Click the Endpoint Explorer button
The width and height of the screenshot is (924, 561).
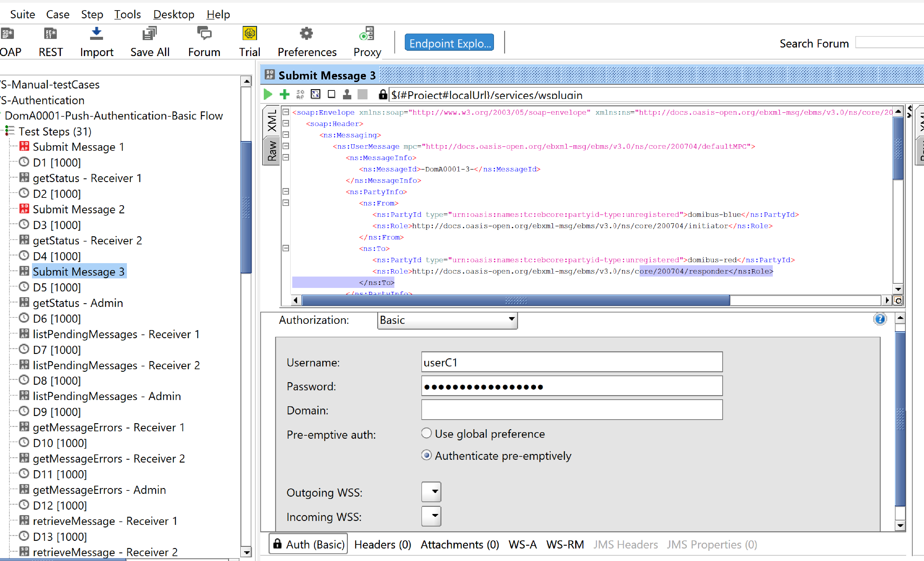pos(449,42)
